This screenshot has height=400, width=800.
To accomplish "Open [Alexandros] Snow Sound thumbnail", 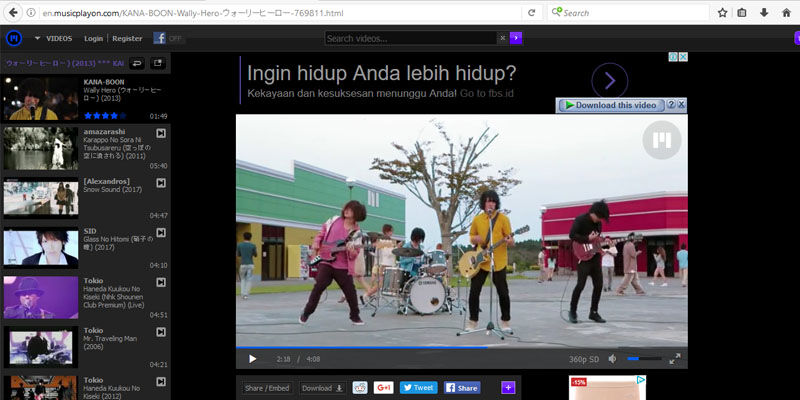I will click(41, 198).
